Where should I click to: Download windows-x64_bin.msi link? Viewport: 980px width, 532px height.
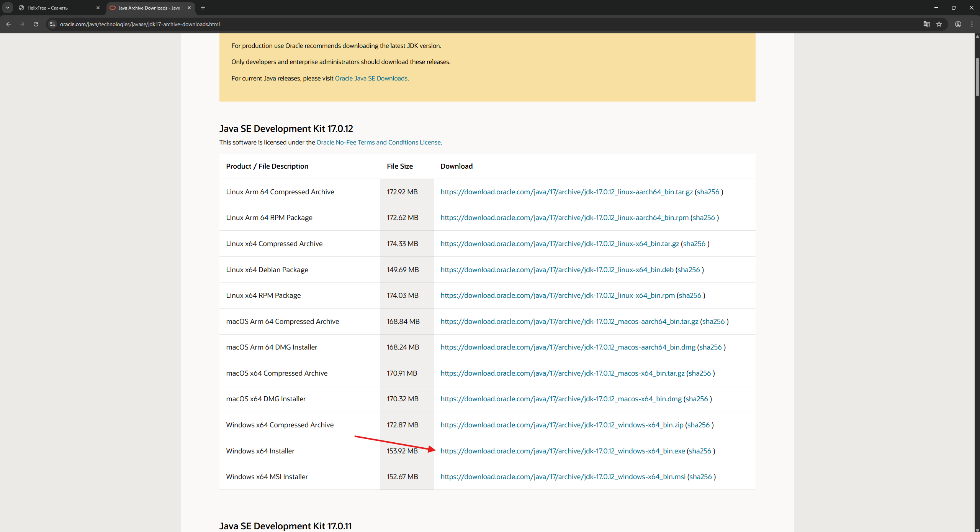coord(563,477)
